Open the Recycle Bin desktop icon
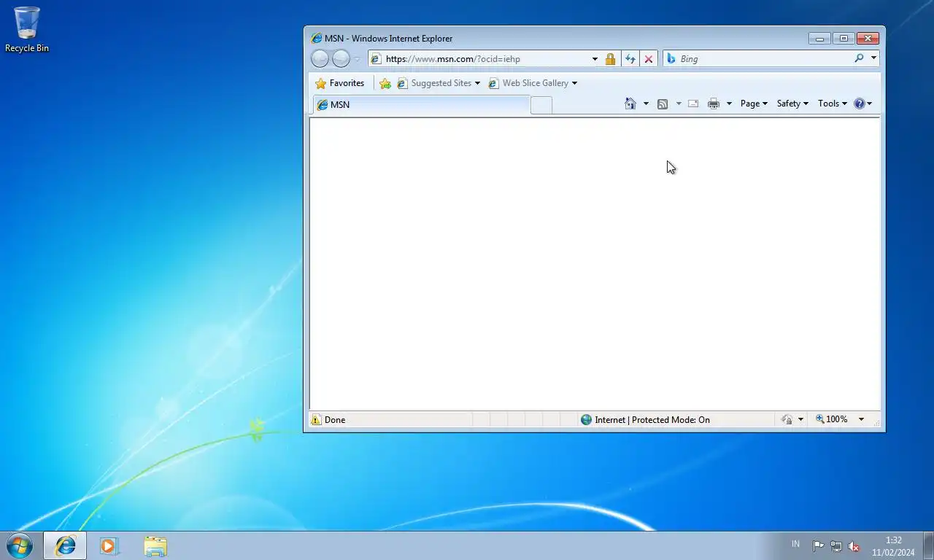The width and height of the screenshot is (934, 560). [27, 29]
